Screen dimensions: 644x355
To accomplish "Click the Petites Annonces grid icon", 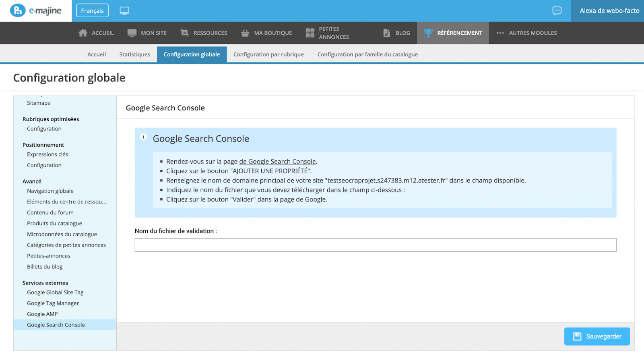I will [x=310, y=33].
